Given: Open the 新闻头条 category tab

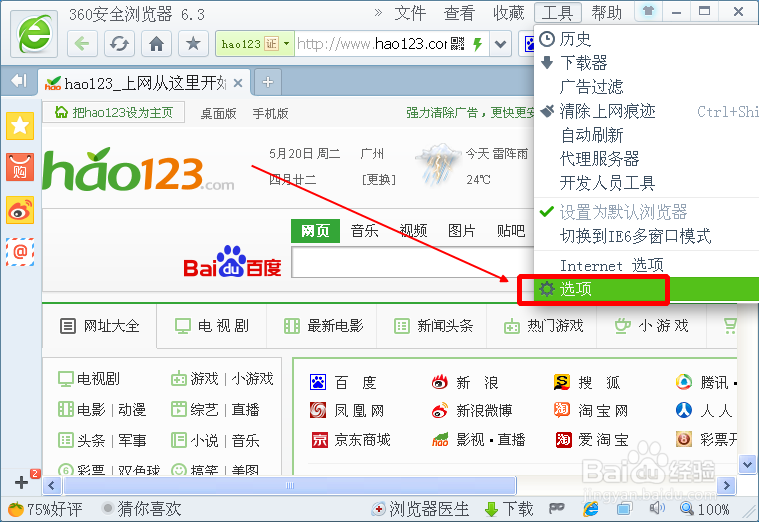Looking at the screenshot, I should tap(432, 326).
